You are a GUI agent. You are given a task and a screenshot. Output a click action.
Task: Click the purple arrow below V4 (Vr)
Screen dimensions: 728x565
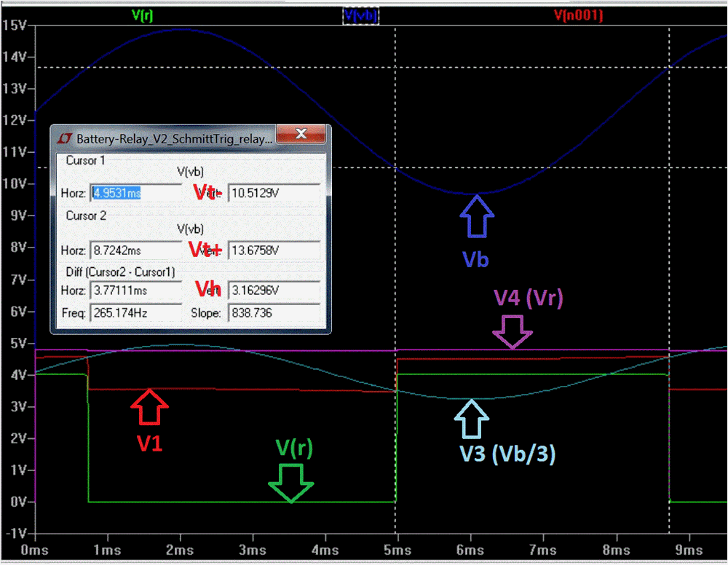tap(513, 332)
